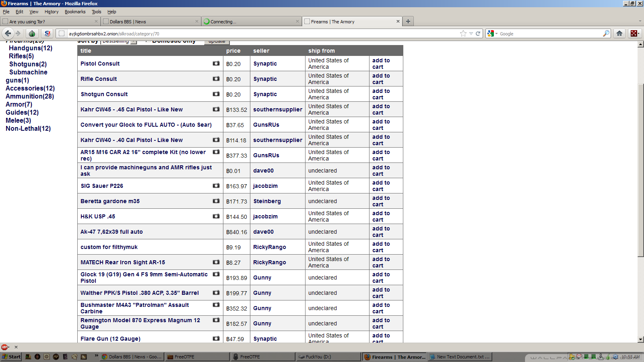Click the NoScript S toolbar icon
Screen dimensions: 644x362
(47, 33)
